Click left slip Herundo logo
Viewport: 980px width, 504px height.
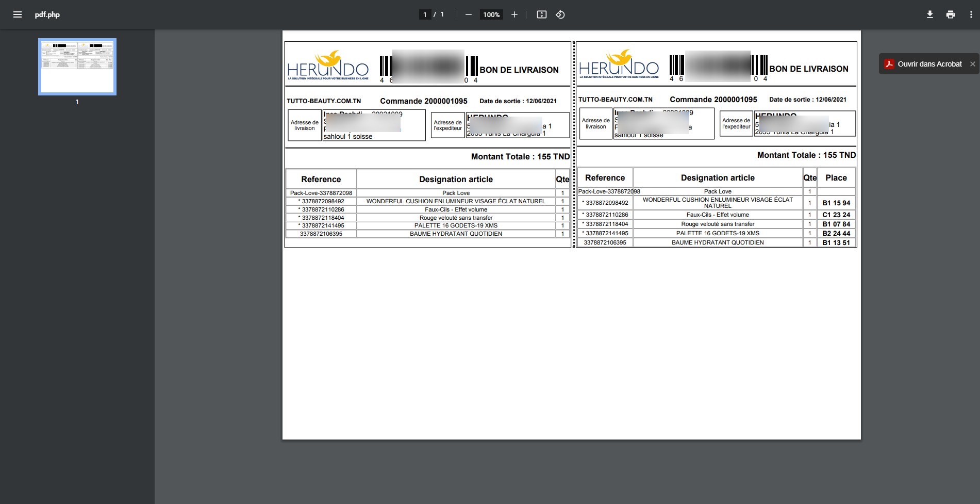[328, 66]
